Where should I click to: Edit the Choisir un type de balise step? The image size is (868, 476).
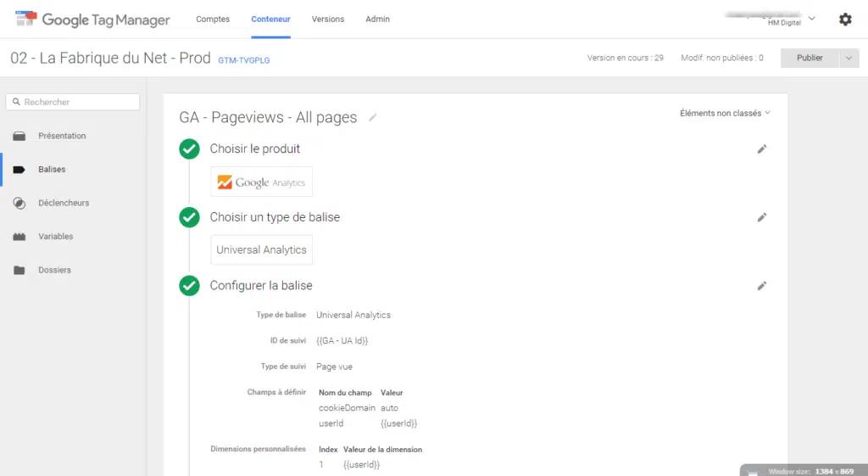[761, 217]
